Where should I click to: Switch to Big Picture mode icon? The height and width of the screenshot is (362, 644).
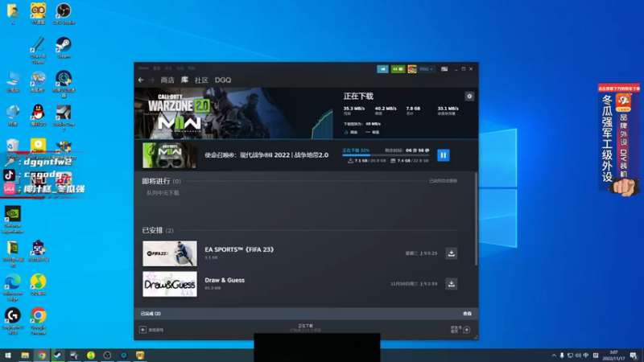click(444, 69)
